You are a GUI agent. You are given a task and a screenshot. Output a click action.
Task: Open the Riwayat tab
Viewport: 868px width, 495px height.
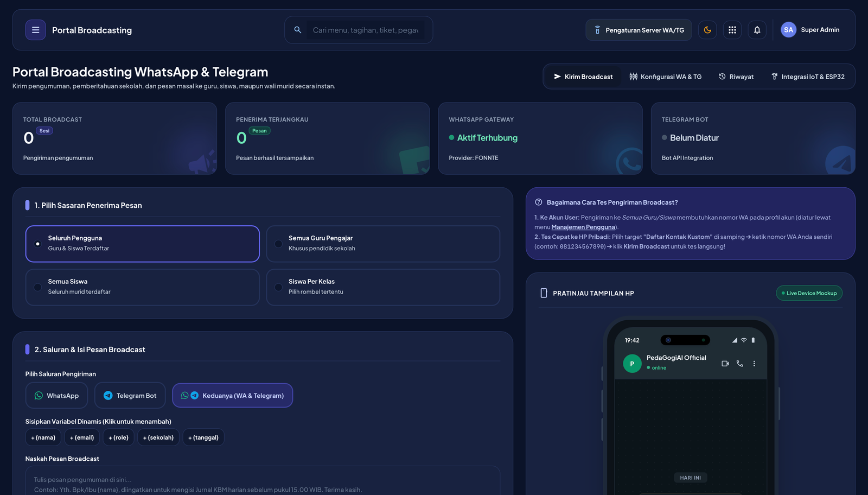(736, 77)
